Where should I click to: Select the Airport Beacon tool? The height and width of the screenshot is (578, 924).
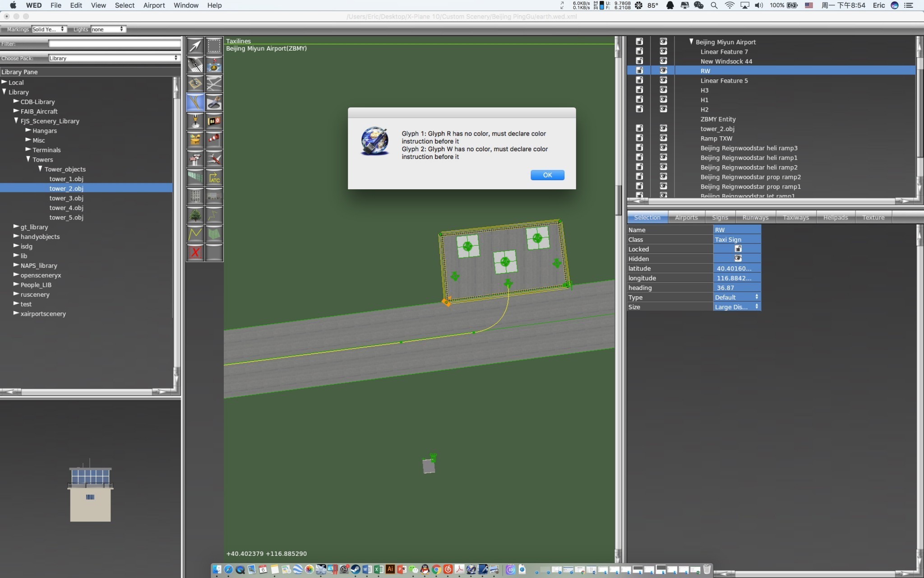click(x=195, y=140)
